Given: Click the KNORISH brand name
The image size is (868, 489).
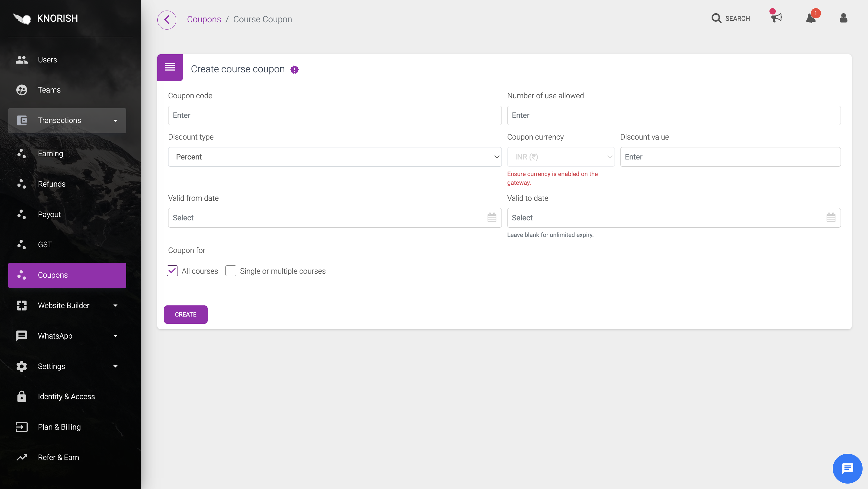Looking at the screenshot, I should pyautogui.click(x=57, y=18).
